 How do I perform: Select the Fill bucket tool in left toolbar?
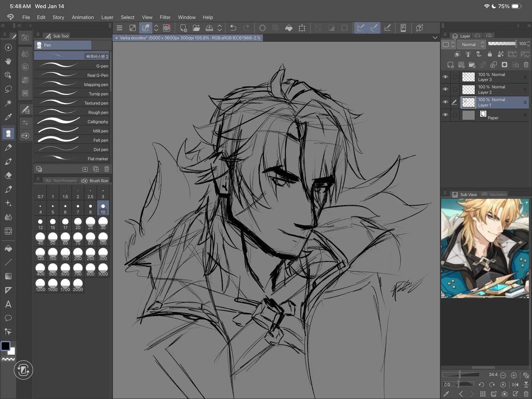(x=8, y=249)
